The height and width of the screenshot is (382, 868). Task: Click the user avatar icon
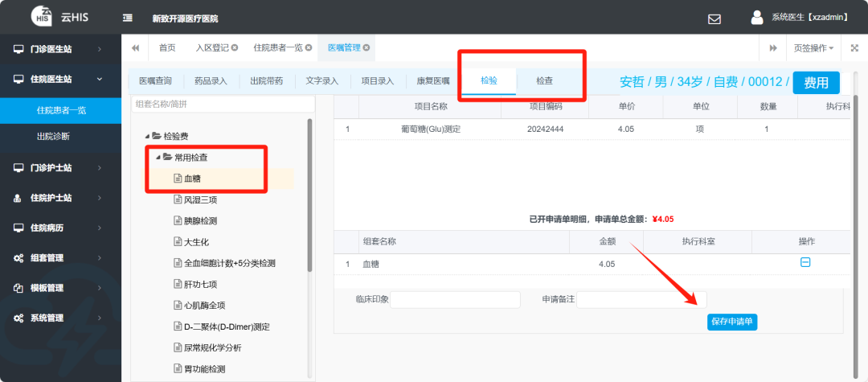pyautogui.click(x=757, y=17)
